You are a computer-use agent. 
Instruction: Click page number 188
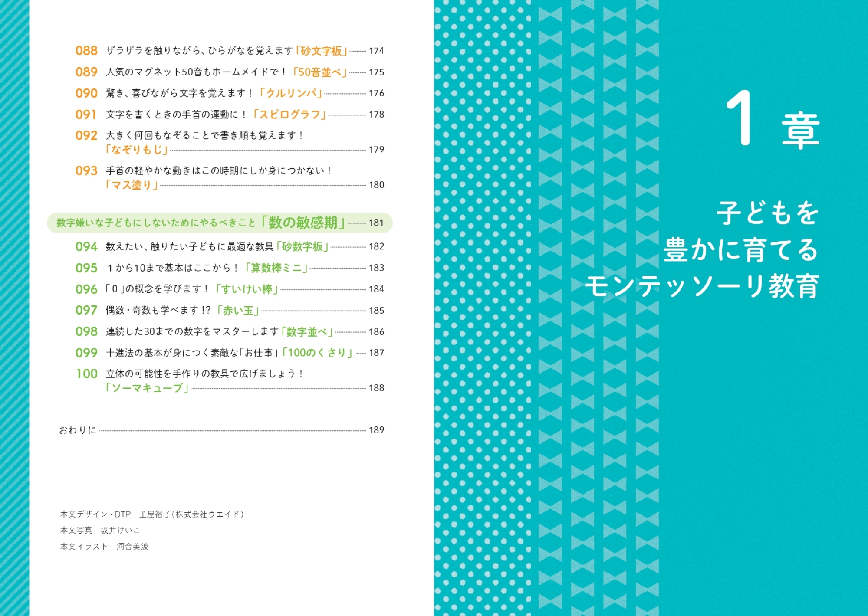point(376,388)
